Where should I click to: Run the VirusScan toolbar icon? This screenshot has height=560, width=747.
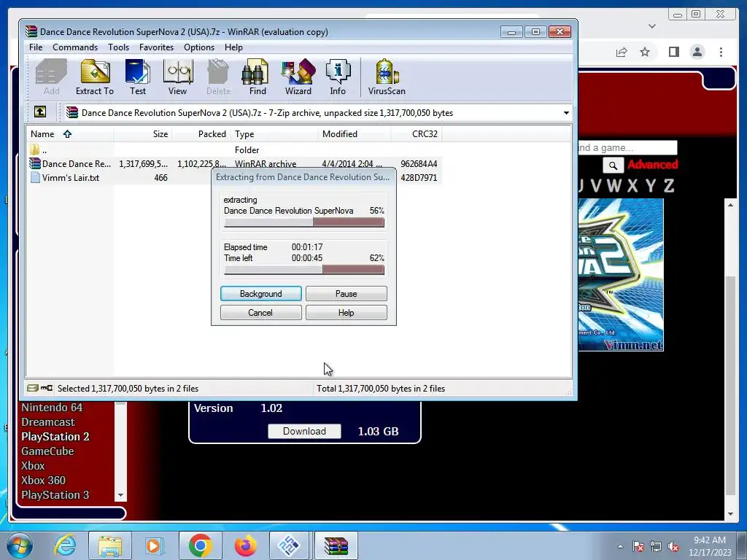point(387,77)
